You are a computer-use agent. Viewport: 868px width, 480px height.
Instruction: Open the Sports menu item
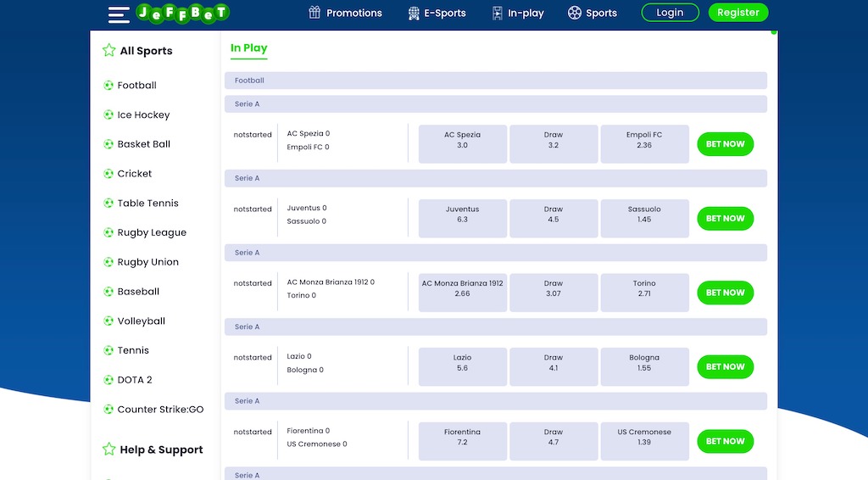[601, 13]
